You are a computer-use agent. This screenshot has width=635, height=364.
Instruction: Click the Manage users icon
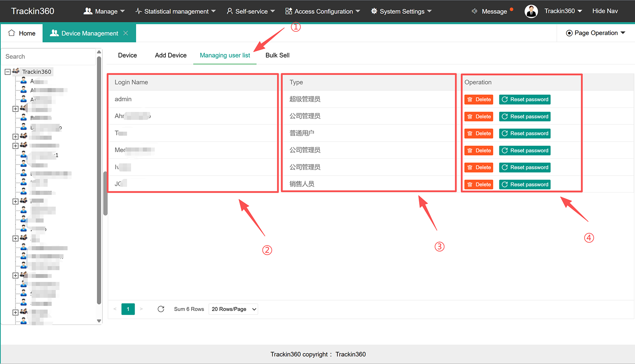click(x=88, y=11)
